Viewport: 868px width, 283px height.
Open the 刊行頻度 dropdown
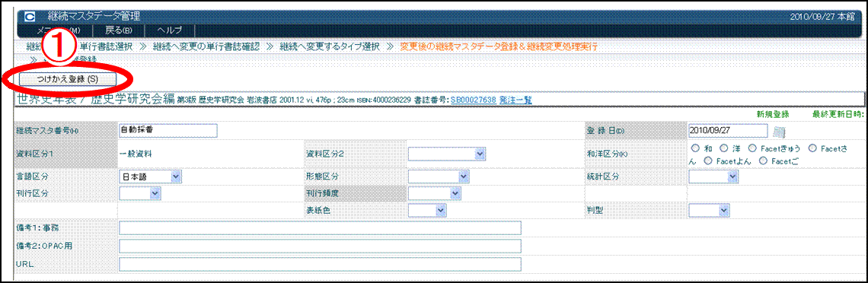point(435,193)
